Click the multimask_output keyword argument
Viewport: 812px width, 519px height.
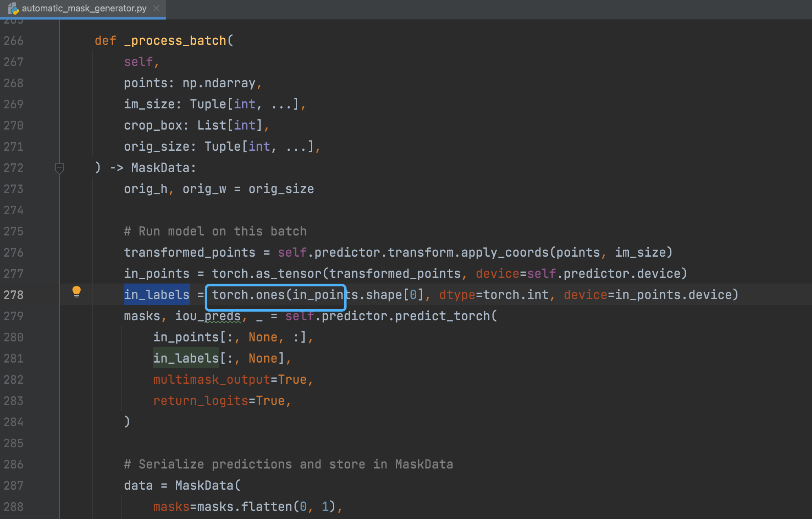point(211,380)
